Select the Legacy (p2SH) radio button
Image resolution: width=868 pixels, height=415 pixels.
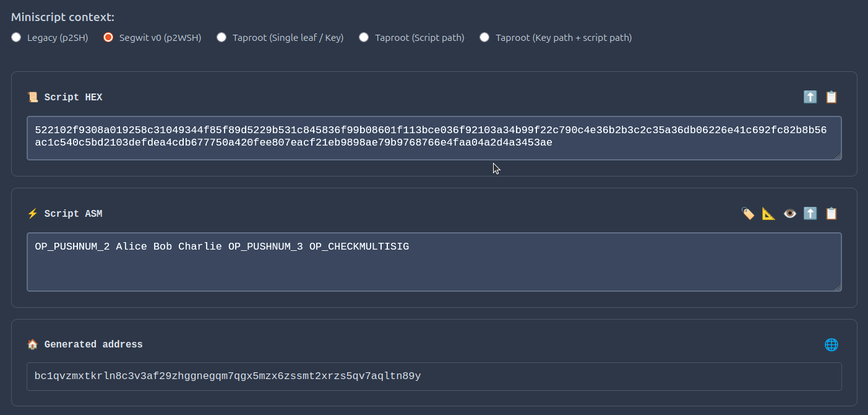16,38
